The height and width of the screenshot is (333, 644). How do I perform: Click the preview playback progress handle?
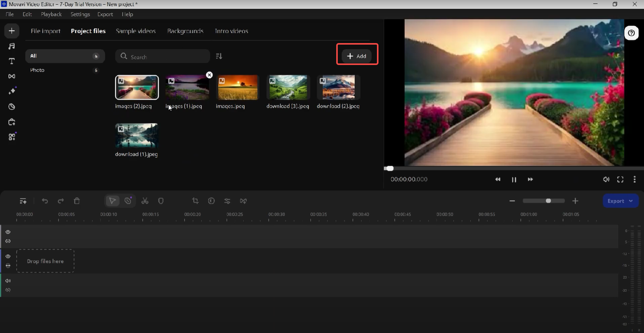390,168
